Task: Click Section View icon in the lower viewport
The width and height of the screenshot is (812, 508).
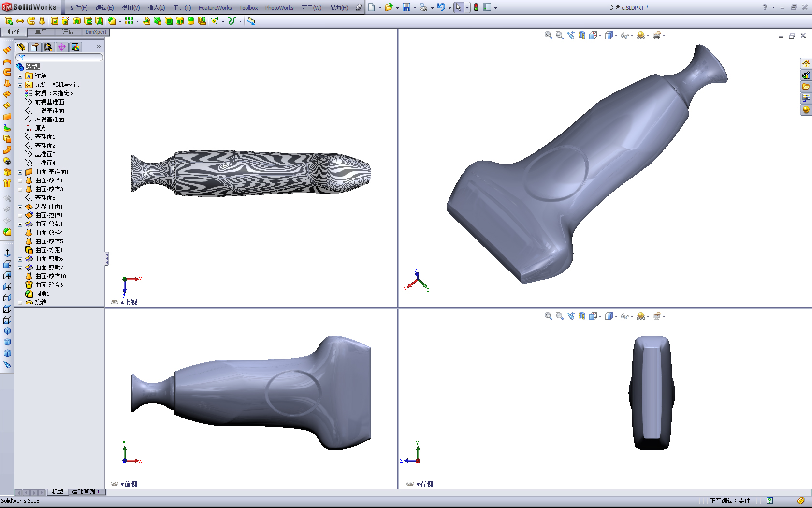Action: point(582,316)
